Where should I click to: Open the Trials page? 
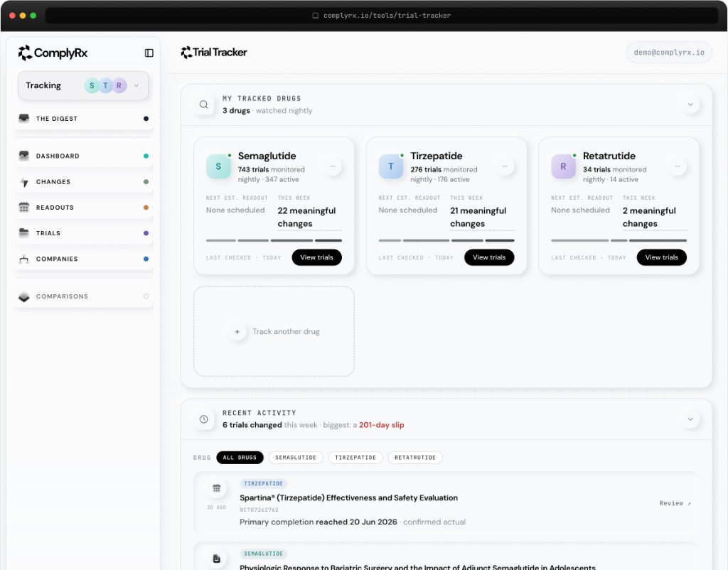tap(84, 233)
